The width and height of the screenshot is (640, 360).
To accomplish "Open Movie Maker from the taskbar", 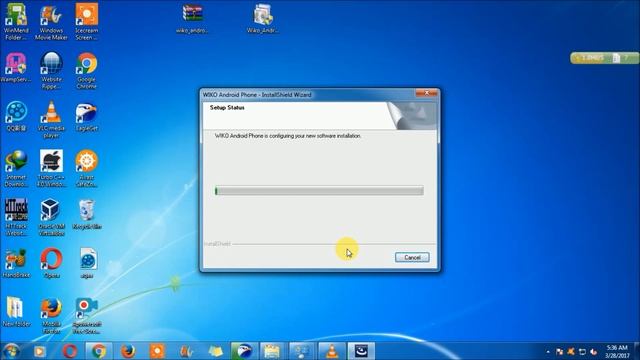I will pos(186,351).
